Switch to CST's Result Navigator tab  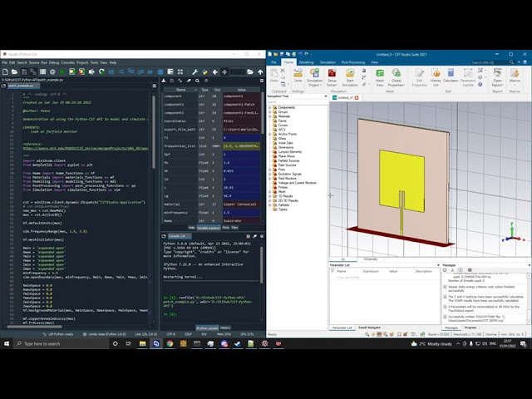point(369,328)
